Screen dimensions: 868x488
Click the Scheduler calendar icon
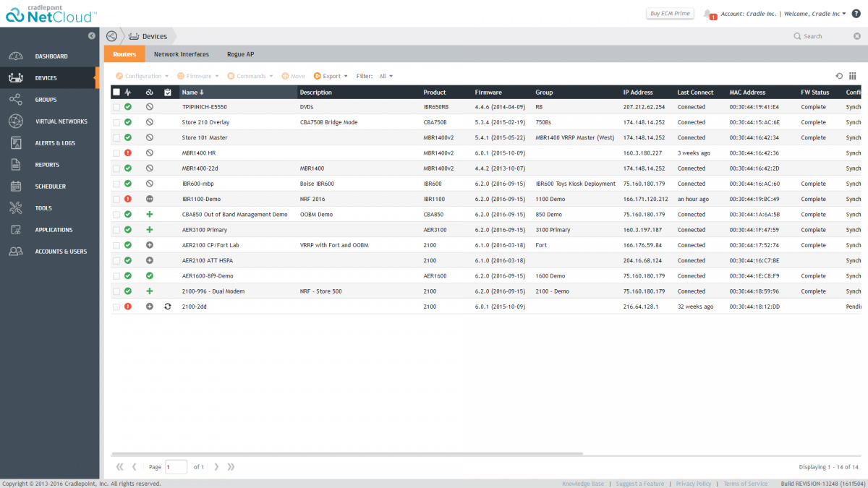pyautogui.click(x=16, y=187)
